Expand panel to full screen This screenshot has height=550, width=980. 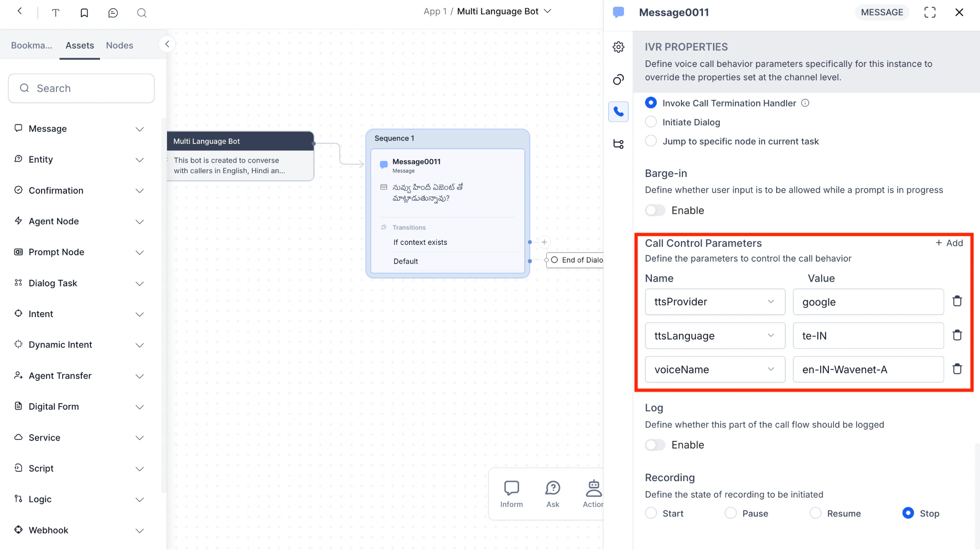930,12
